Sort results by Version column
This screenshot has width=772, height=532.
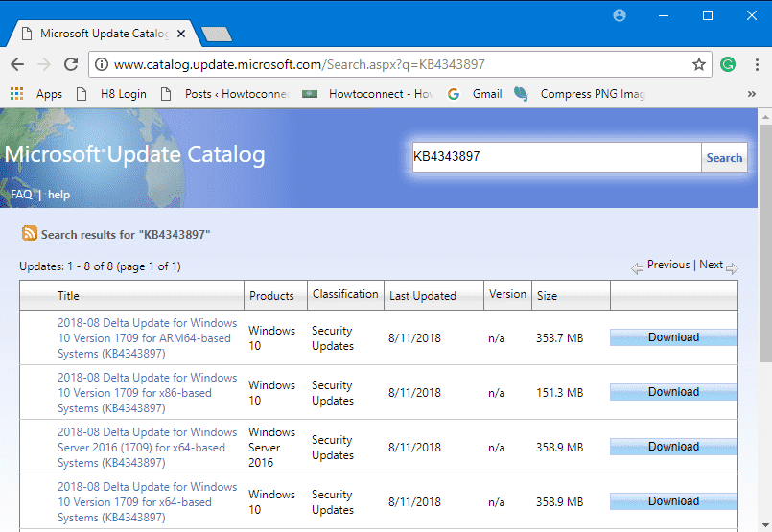click(507, 294)
